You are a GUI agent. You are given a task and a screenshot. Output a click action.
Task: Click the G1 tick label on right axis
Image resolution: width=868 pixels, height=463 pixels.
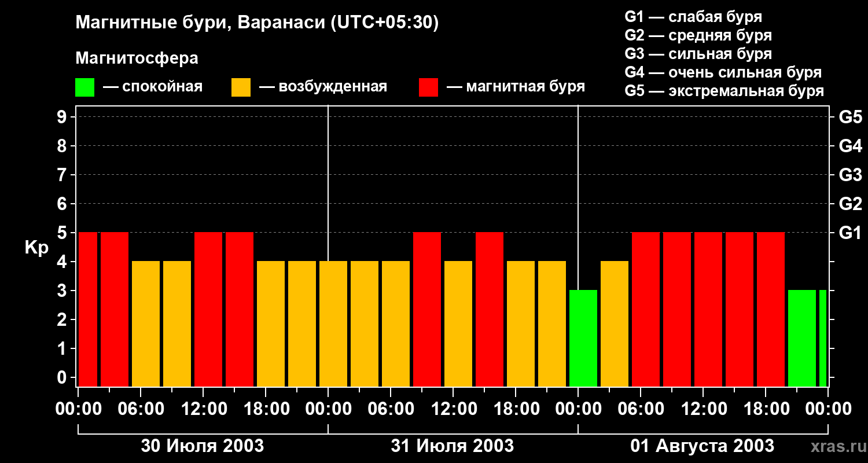851,233
